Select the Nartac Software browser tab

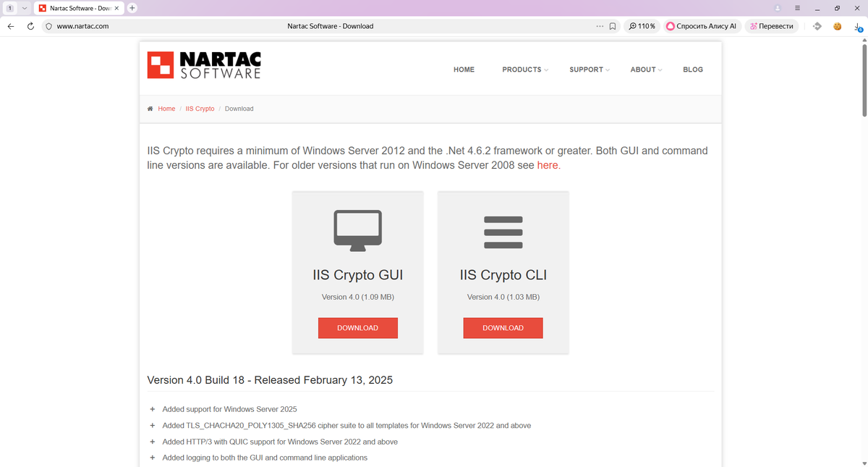tap(80, 8)
